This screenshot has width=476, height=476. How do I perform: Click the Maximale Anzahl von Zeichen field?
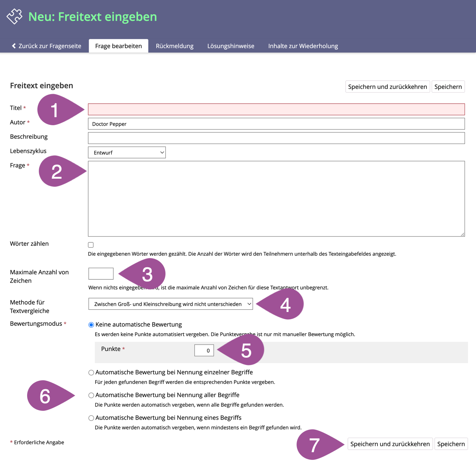point(101,274)
